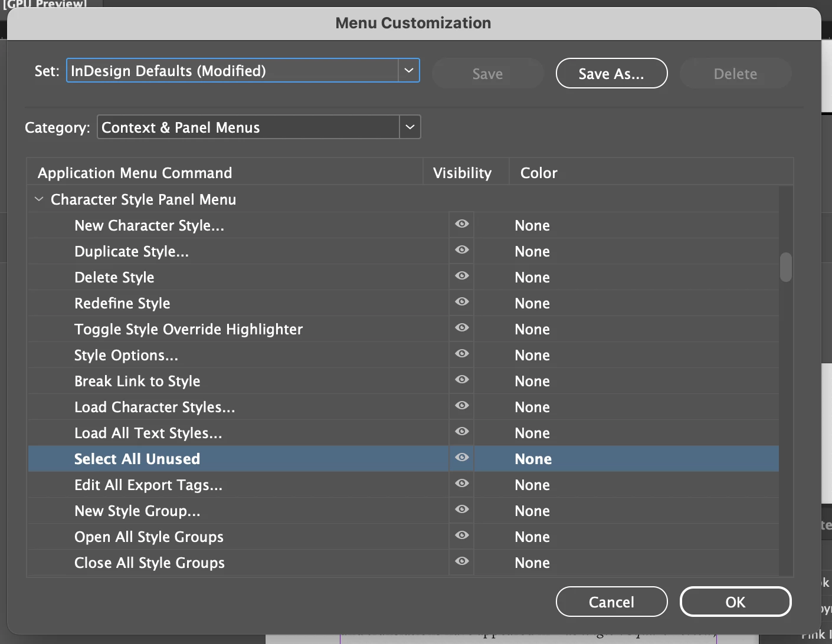832x644 pixels.
Task: Open color None for Delete Style row
Action: (532, 277)
